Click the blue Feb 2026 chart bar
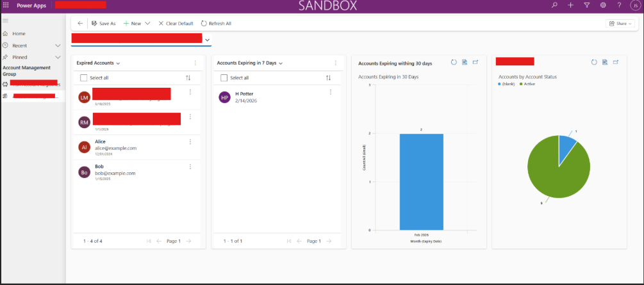Viewport: 644px width, 285px height. pyautogui.click(x=422, y=182)
